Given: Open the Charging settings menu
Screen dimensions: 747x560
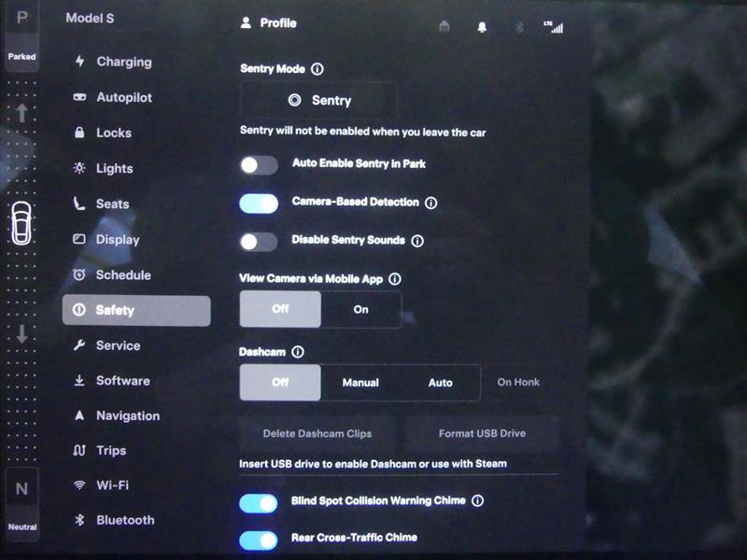Looking at the screenshot, I should (113, 62).
